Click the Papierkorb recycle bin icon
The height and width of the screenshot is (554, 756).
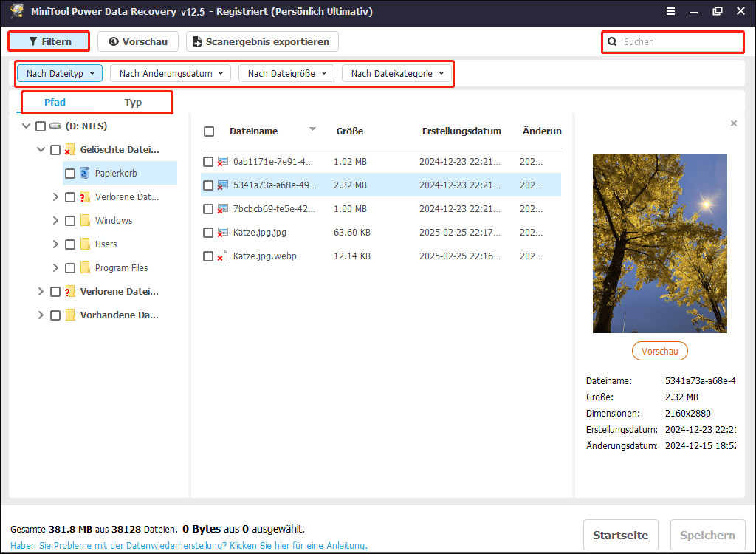(x=85, y=173)
